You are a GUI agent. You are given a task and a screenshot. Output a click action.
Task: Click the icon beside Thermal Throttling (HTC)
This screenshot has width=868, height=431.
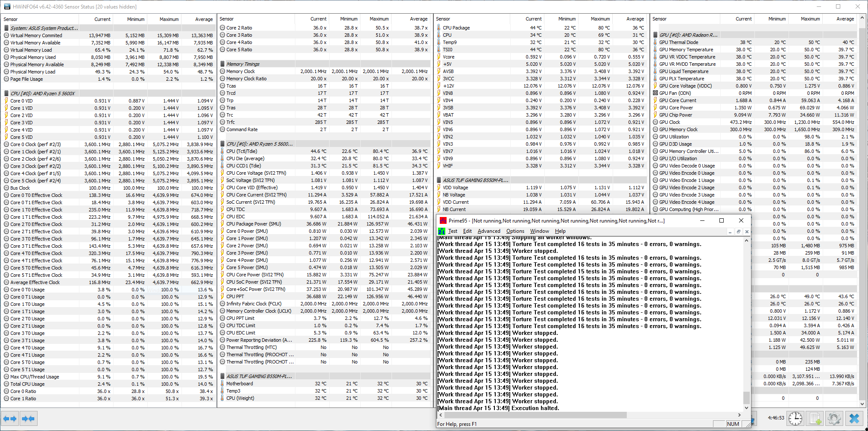coord(222,347)
